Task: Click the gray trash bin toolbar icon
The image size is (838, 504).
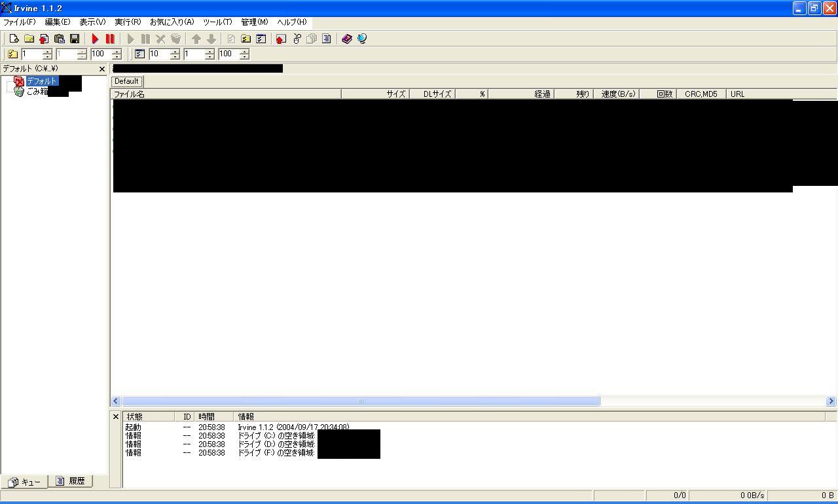Action: click(175, 39)
